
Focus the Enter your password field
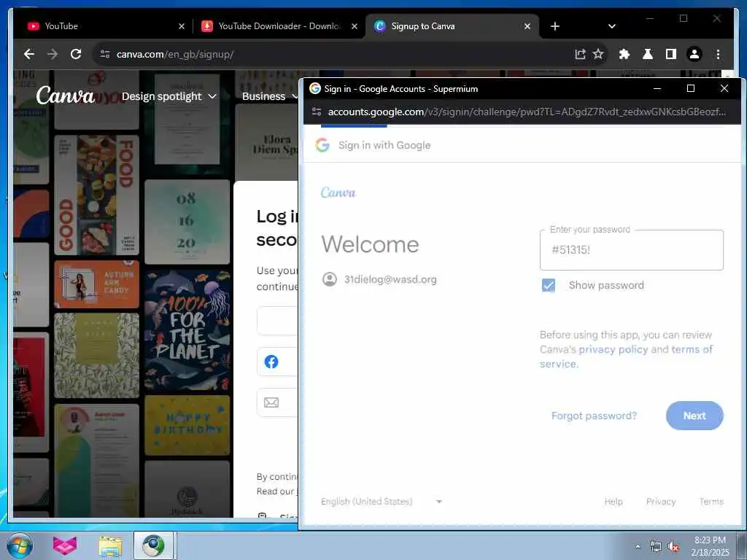point(631,250)
